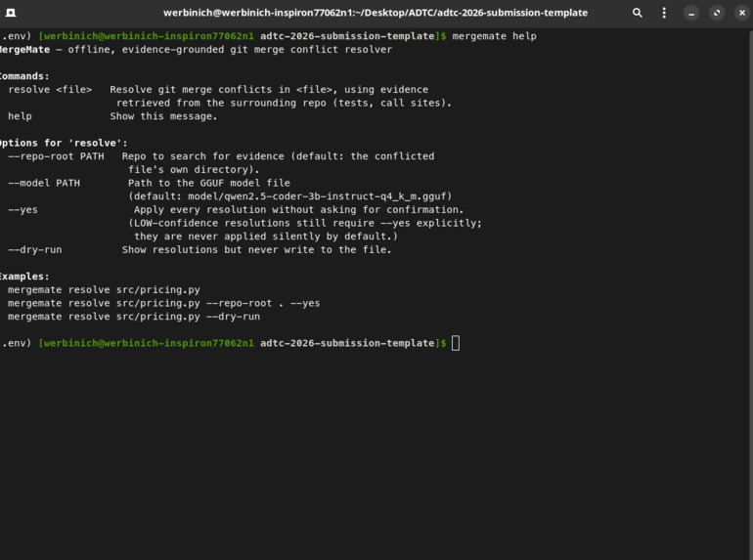Restore the terminal window size
This screenshot has width=753, height=560.
click(x=717, y=13)
